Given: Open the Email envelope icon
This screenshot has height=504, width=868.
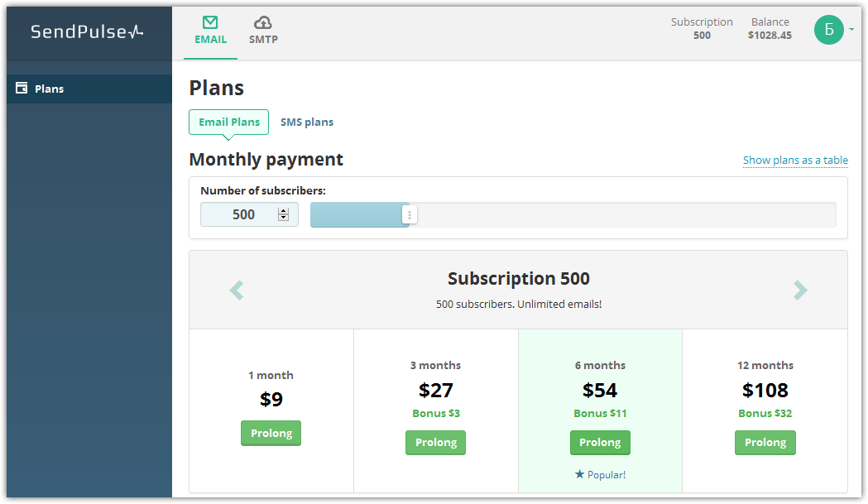Looking at the screenshot, I should 210,22.
